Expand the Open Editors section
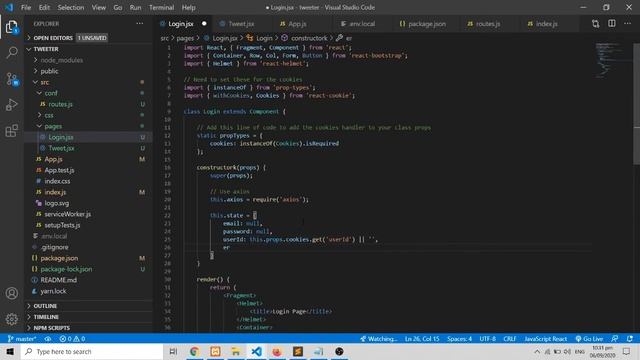640x360 pixels. (x=89, y=38)
